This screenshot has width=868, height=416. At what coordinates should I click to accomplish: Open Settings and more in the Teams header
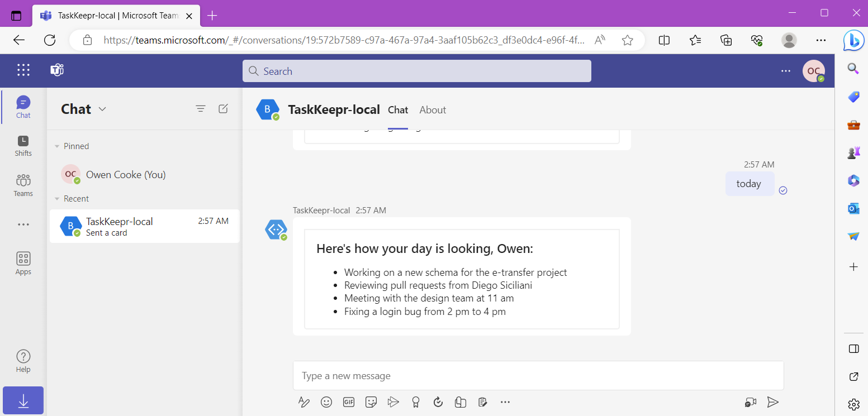pyautogui.click(x=785, y=71)
